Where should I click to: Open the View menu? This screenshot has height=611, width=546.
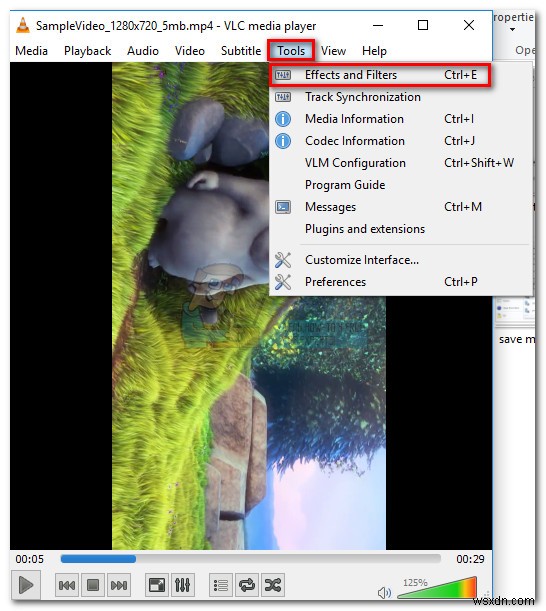[333, 51]
